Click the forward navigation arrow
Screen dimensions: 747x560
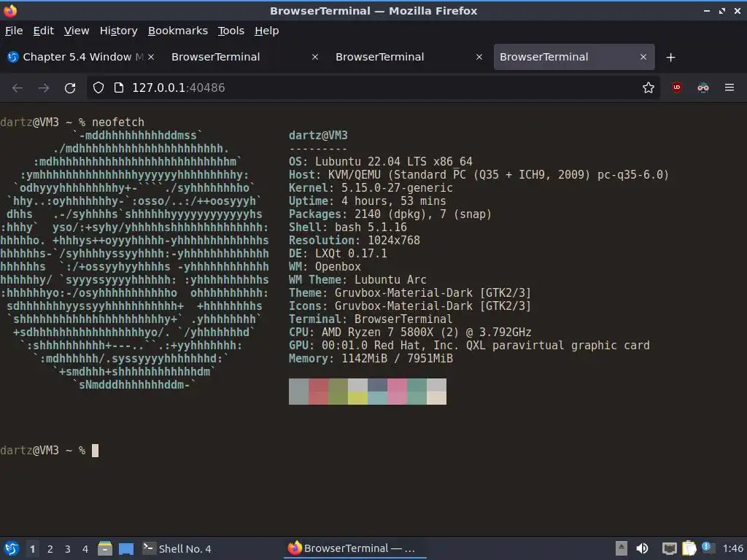44,87
